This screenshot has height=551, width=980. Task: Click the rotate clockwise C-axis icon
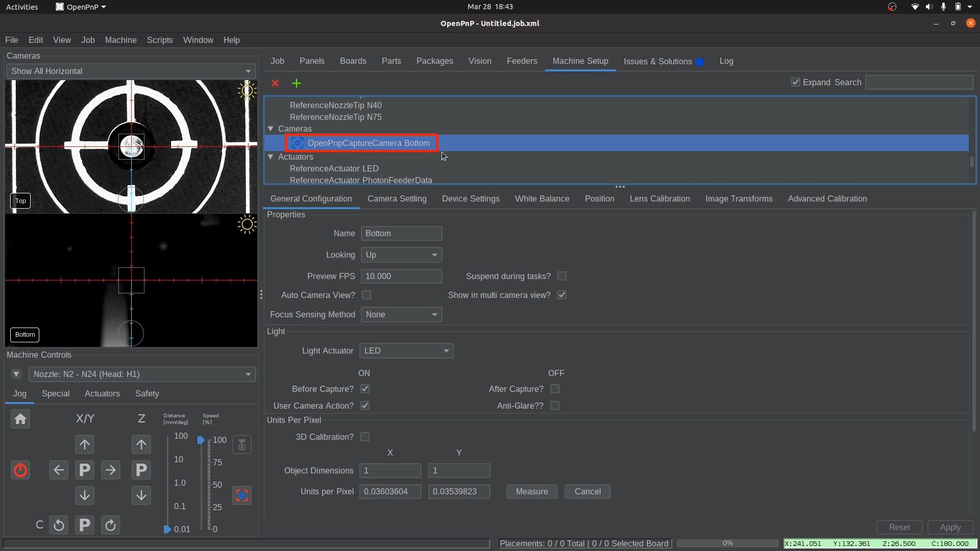110,525
